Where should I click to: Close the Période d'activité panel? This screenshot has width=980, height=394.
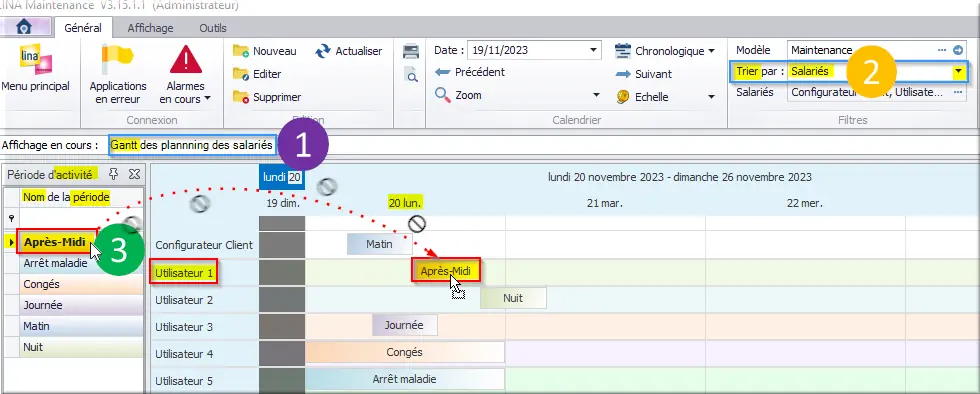click(x=134, y=174)
